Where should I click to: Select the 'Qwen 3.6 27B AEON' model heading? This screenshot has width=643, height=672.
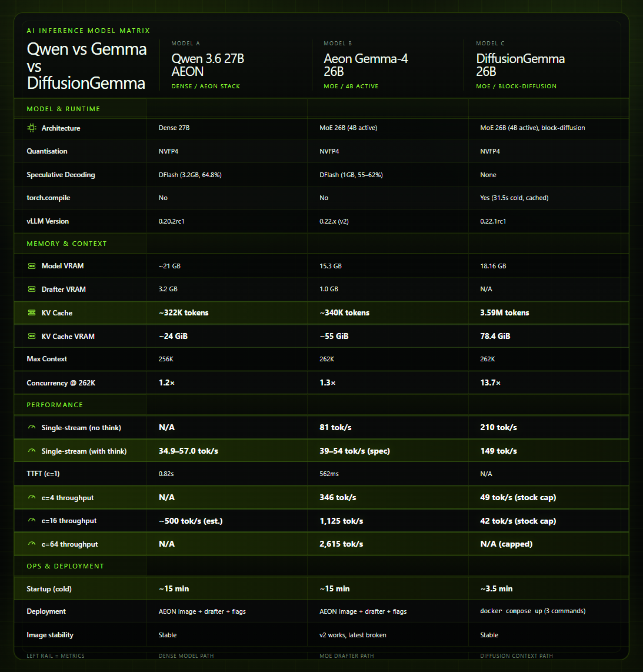208,65
